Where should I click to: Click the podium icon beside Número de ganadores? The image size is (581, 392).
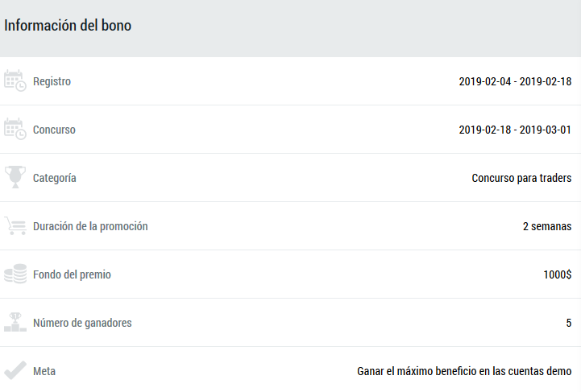[15, 322]
